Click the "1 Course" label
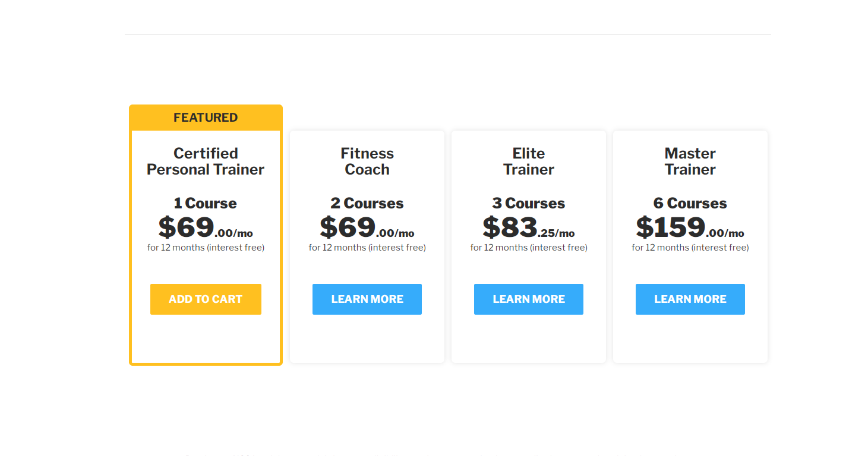The height and width of the screenshot is (456, 868). tap(206, 204)
